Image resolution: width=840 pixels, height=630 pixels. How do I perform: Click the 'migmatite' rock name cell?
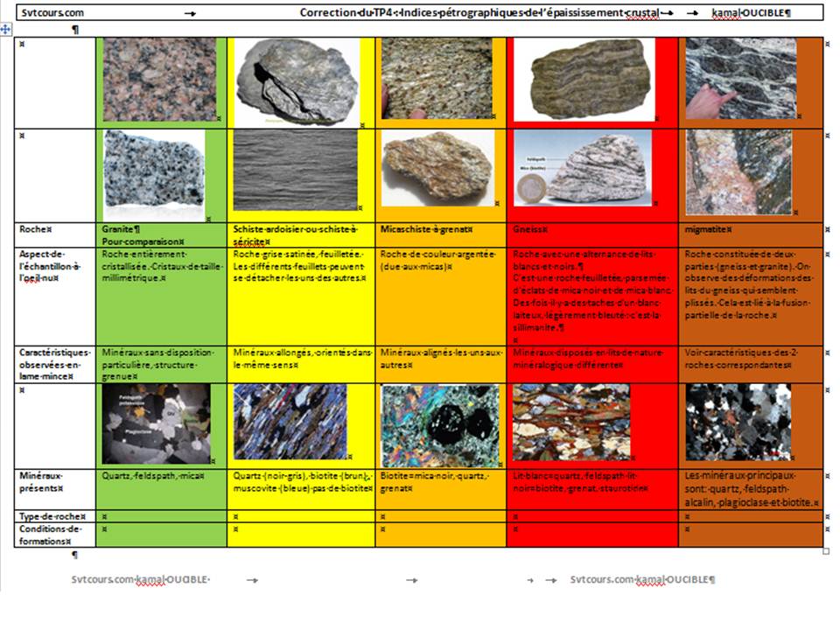pyautogui.click(x=711, y=228)
